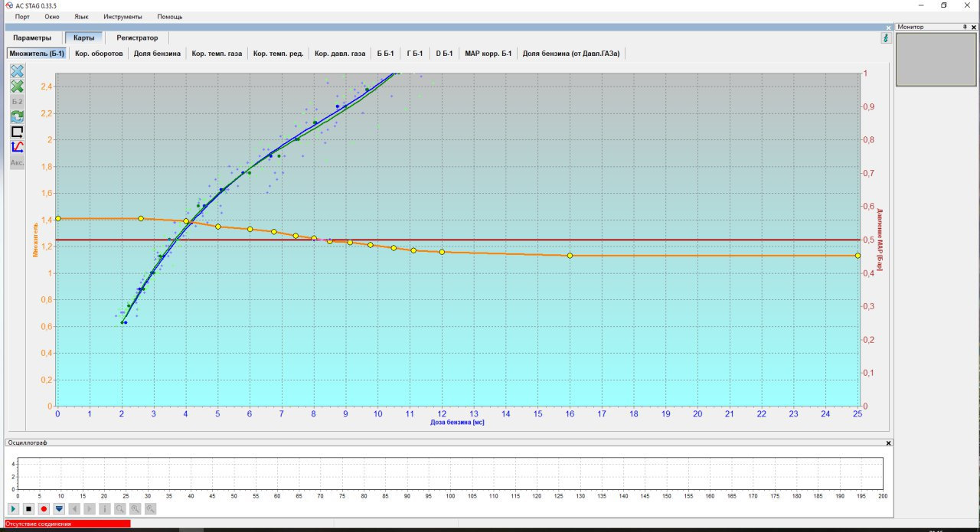
Task: Start oscilloscope with the play button
Action: click(x=13, y=508)
